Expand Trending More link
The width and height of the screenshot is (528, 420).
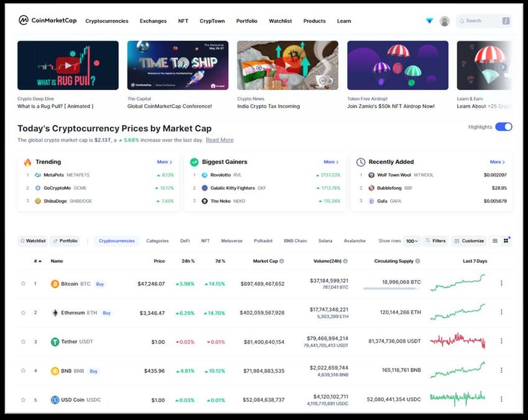(165, 162)
